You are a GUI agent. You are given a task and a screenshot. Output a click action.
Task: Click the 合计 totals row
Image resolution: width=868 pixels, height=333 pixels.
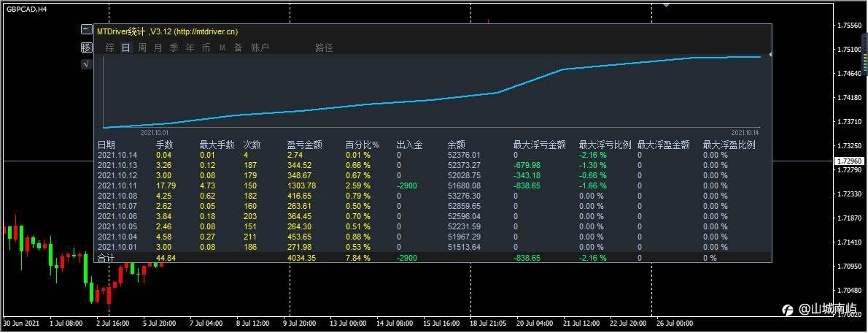(433, 258)
